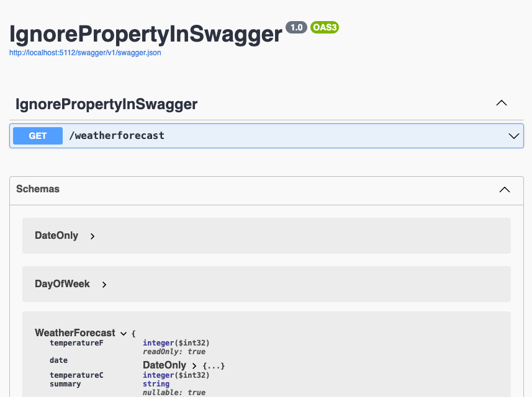Click the main IgnorePropertyInSwagger page title
The image size is (532, 397).
(146, 34)
